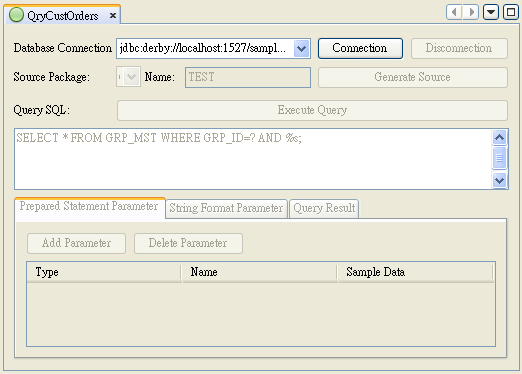Click the SQL text area scrollbar thumb
The width and height of the screenshot is (522, 374).
coord(499,158)
